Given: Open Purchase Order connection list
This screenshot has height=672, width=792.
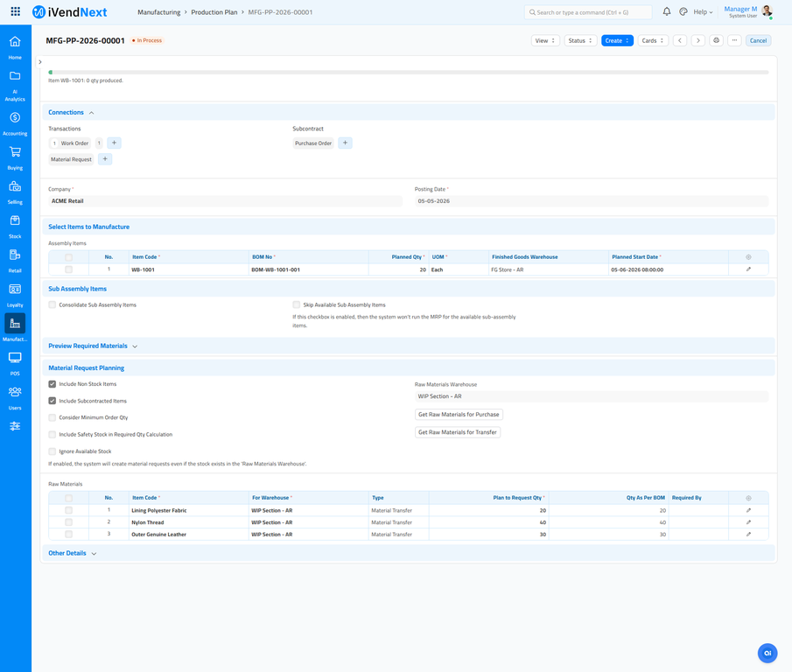Looking at the screenshot, I should [x=313, y=143].
